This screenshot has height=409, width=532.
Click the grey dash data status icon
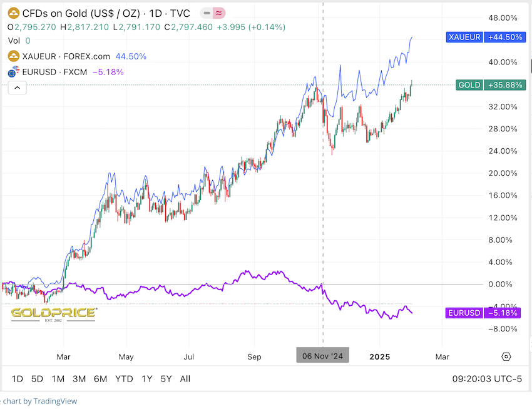(x=206, y=13)
